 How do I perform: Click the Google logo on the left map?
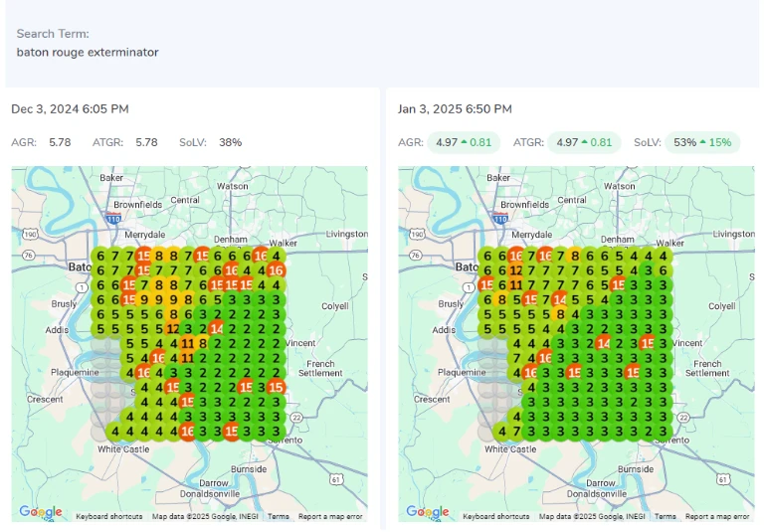click(x=40, y=511)
